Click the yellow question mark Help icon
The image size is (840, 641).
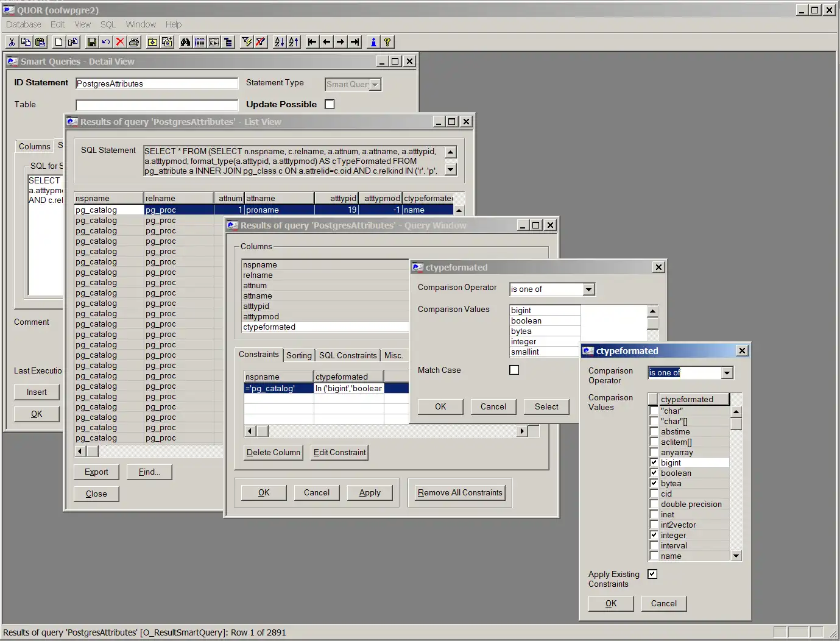click(387, 42)
